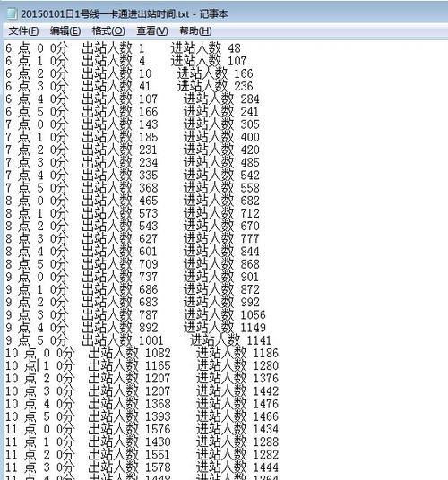Click the 出站人数 1368 value at 10点40分
The height and width of the screenshot is (480, 448).
[x=158, y=404]
